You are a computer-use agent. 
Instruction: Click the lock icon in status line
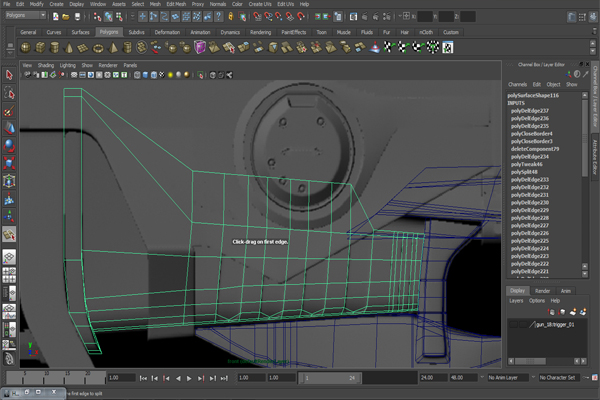(x=231, y=16)
